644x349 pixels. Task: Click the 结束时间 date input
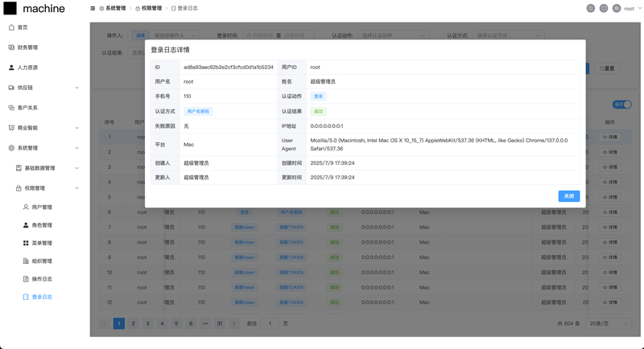coord(295,35)
